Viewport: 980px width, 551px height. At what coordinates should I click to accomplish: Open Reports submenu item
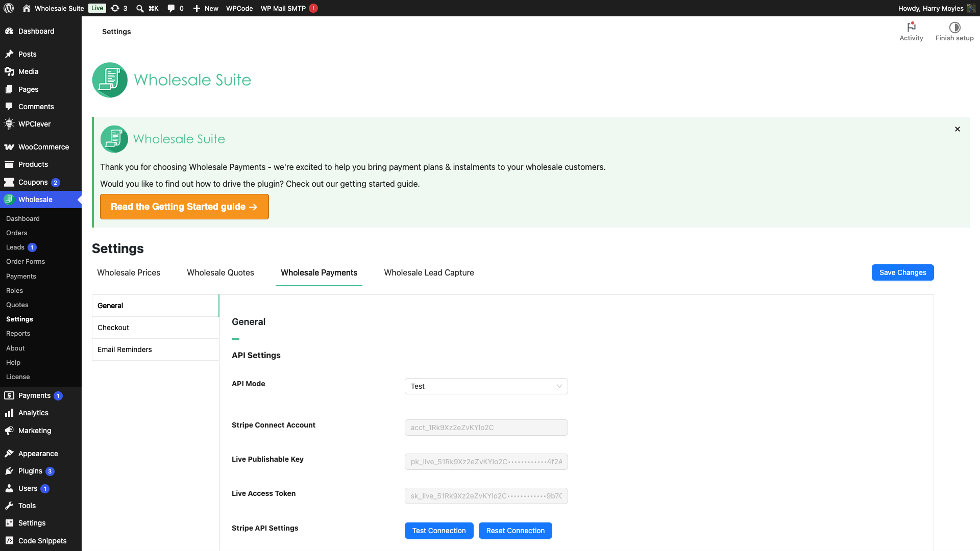[x=18, y=333]
